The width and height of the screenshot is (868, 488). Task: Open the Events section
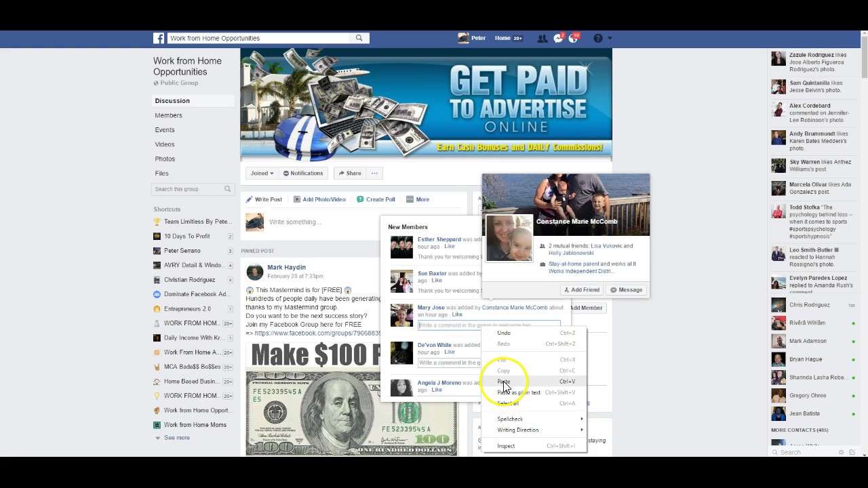coord(165,130)
